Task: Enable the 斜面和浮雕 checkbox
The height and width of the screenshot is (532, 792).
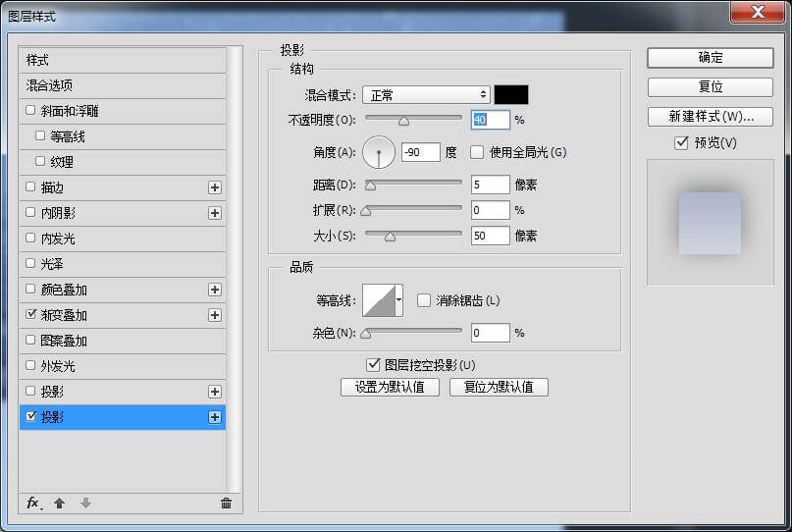Action: [30, 110]
